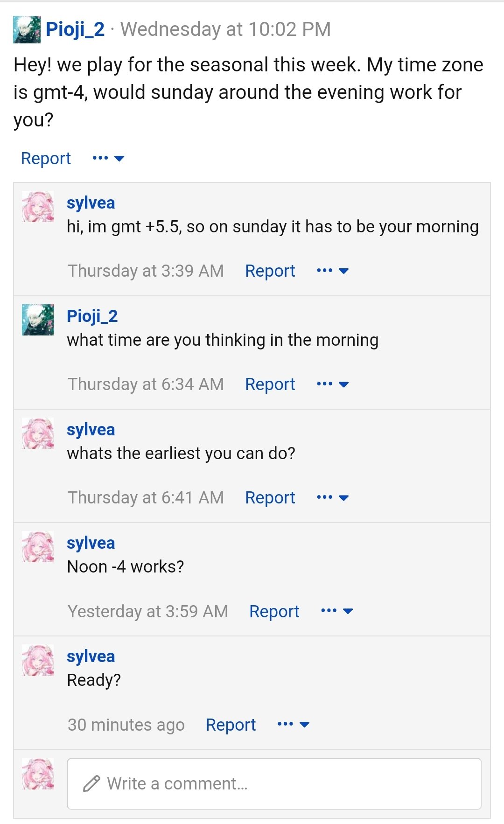The image size is (504, 824).
Task: Click Pioji_2's avatar beside 'what time are you thinking'
Action: [x=38, y=320]
